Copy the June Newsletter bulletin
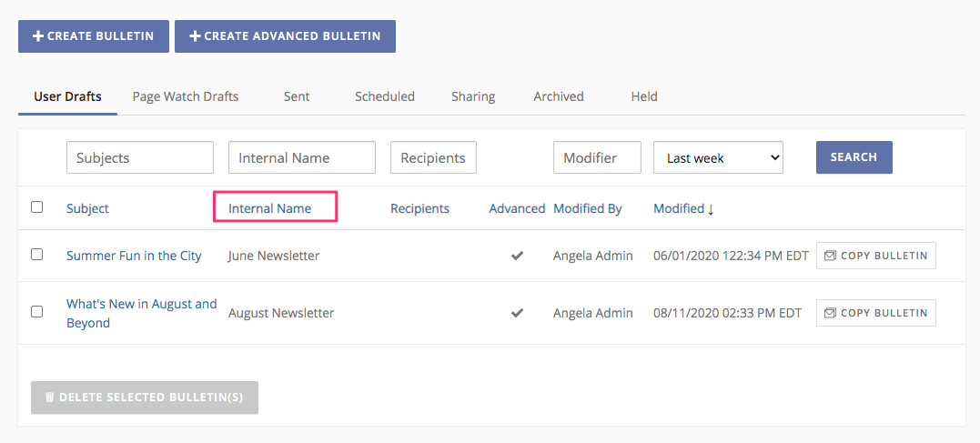 coord(875,256)
